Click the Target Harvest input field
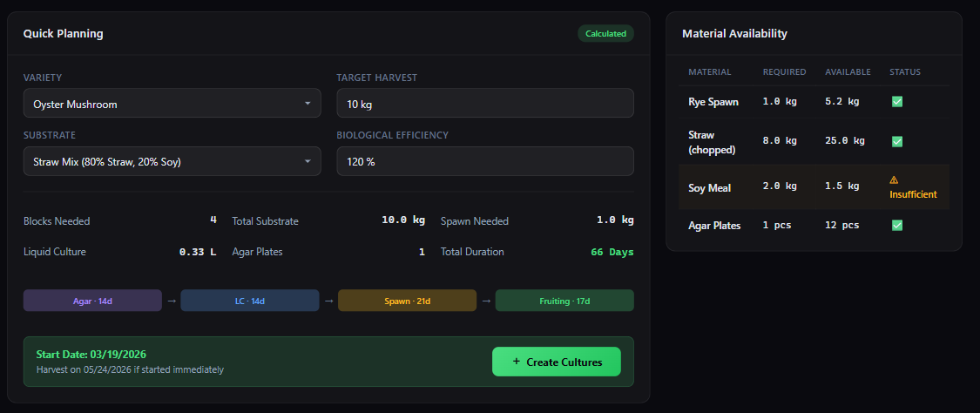 [x=484, y=104]
